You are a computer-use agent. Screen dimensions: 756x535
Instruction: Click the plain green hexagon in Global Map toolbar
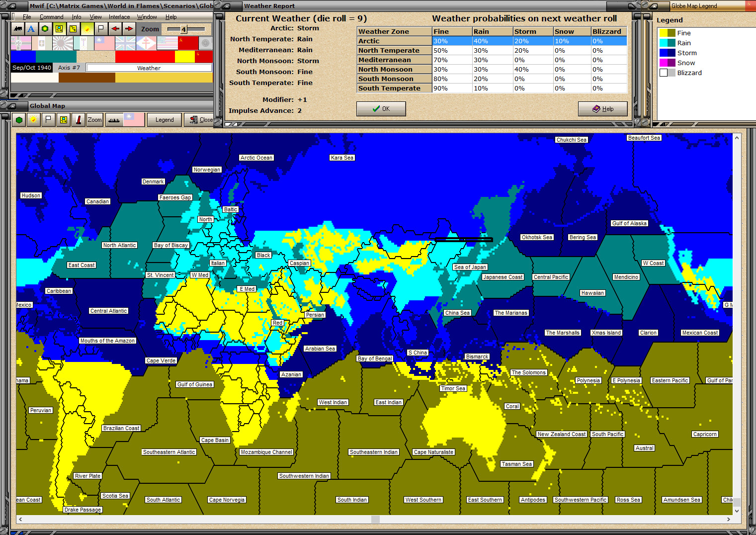coord(19,120)
